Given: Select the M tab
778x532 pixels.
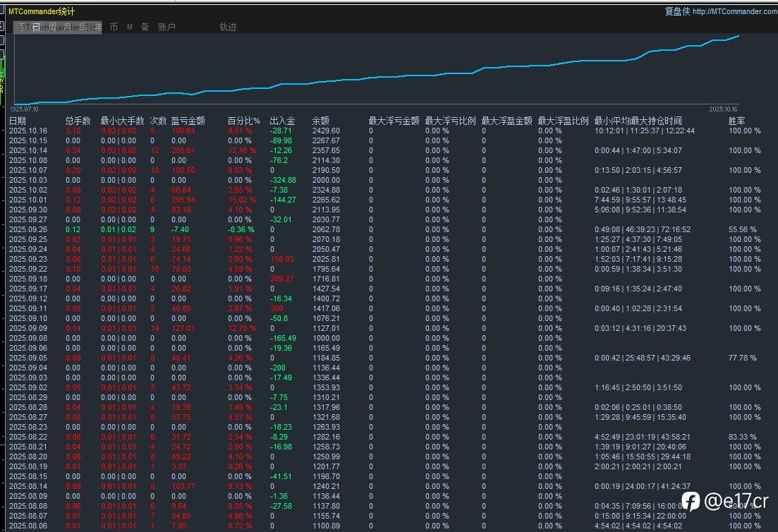Looking at the screenshot, I should pos(130,27).
